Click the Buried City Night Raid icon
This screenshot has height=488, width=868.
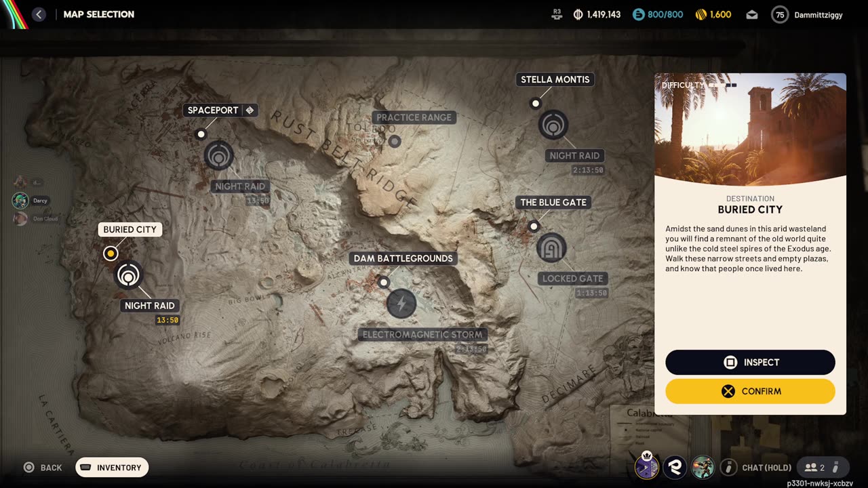pyautogui.click(x=129, y=275)
